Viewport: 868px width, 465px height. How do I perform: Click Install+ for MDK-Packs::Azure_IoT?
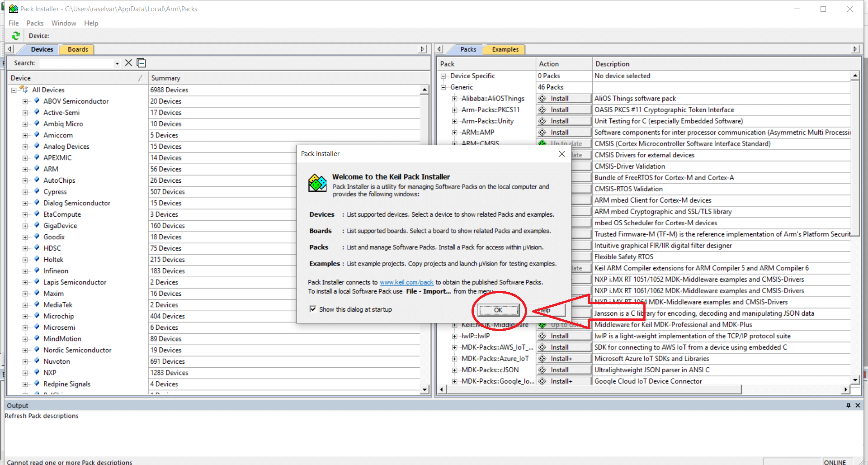pos(564,358)
